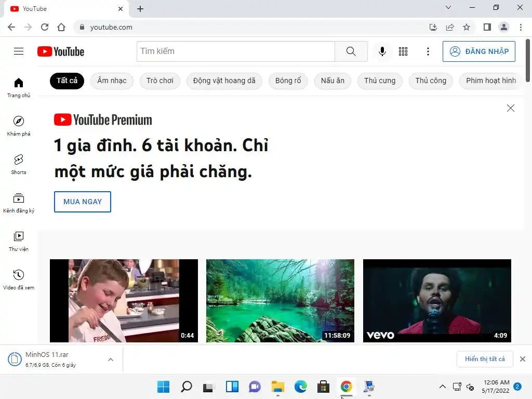The width and height of the screenshot is (532, 399).
Task: Open Kênh đăng ký in sidebar
Action: [19, 203]
